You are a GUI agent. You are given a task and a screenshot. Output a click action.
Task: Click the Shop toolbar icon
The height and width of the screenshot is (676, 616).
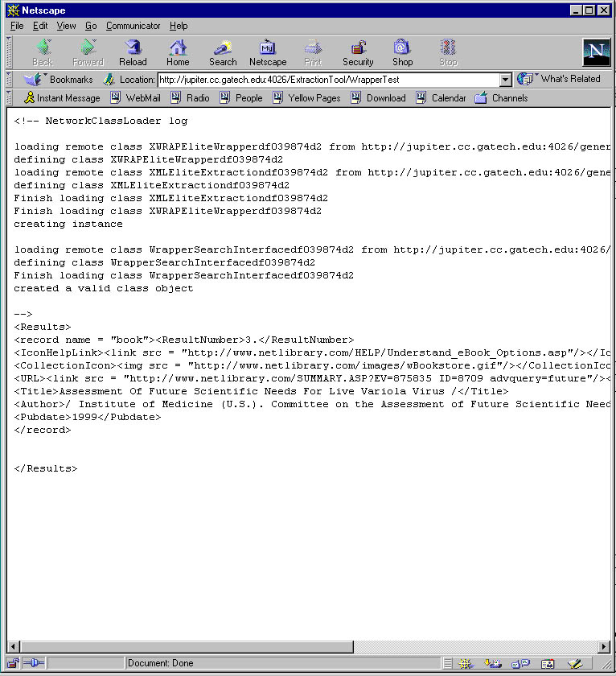(403, 52)
